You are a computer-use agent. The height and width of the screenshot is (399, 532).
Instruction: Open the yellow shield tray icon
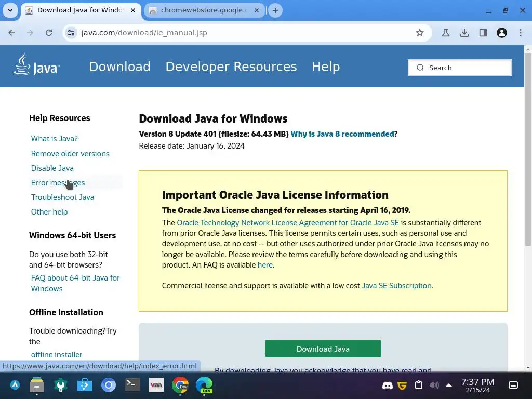403,385
